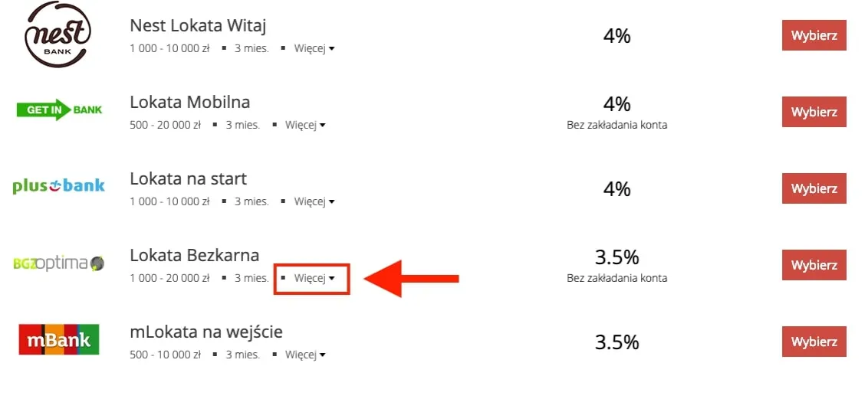Screen dimensions: 868x399
Task: Expand Więcej for Lokata na start
Action: 314,201
